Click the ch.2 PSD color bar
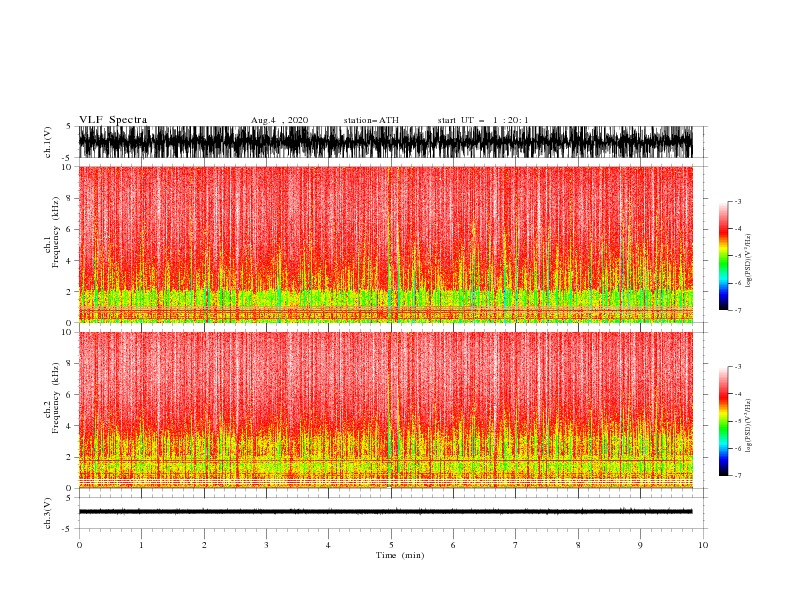 723,421
